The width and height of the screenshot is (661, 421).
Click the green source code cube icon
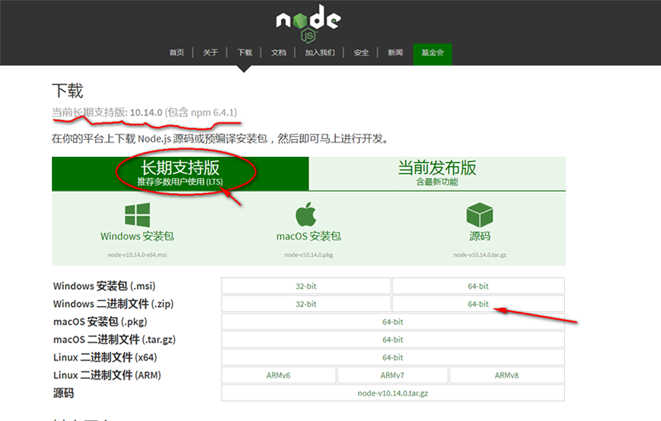480,215
